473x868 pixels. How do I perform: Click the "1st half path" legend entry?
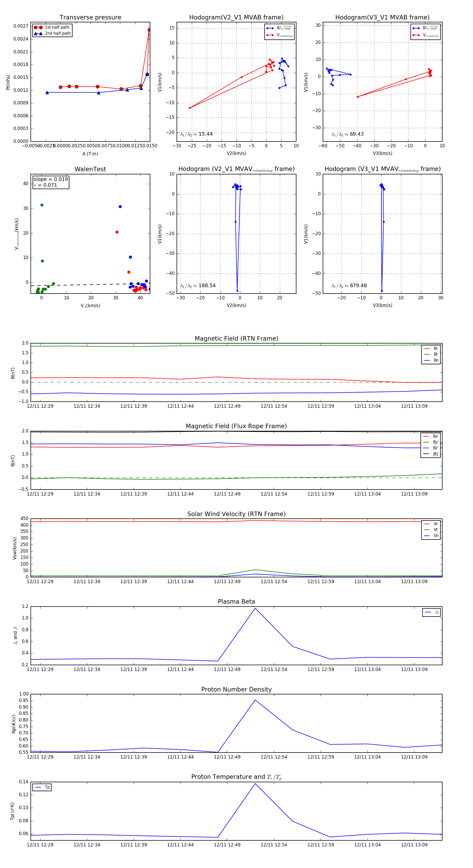(x=52, y=27)
